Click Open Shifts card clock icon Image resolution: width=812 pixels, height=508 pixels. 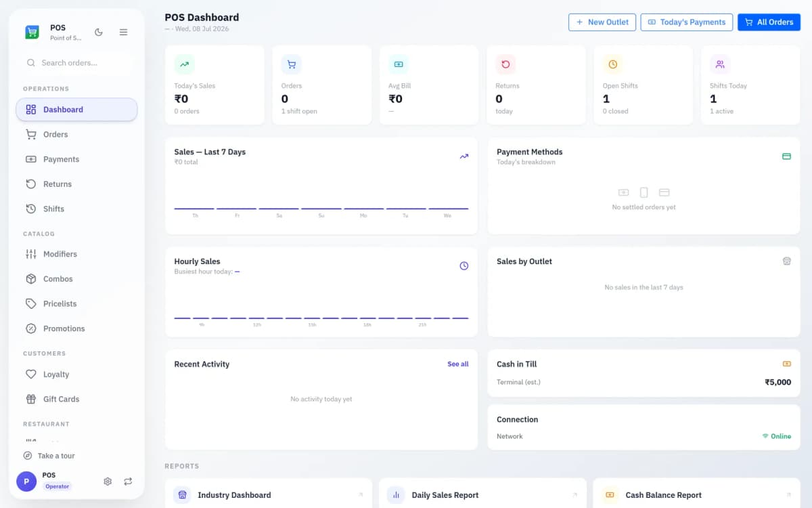[613, 64]
